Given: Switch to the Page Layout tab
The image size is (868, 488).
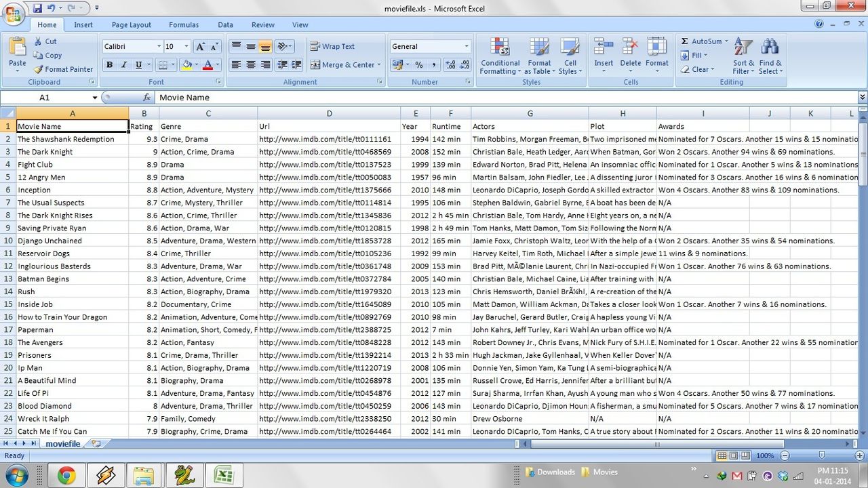Looking at the screenshot, I should 132,25.
